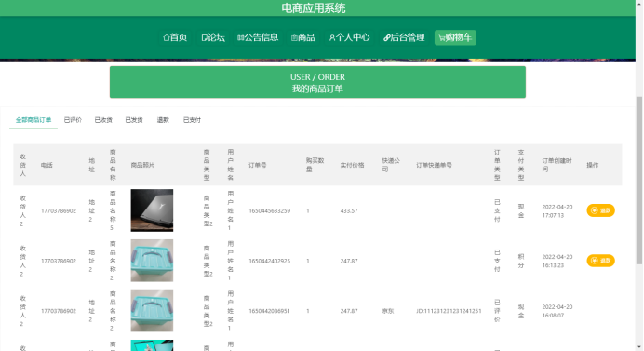Open storage box photo for order 1650442402925
This screenshot has height=351, width=644.
click(x=152, y=261)
